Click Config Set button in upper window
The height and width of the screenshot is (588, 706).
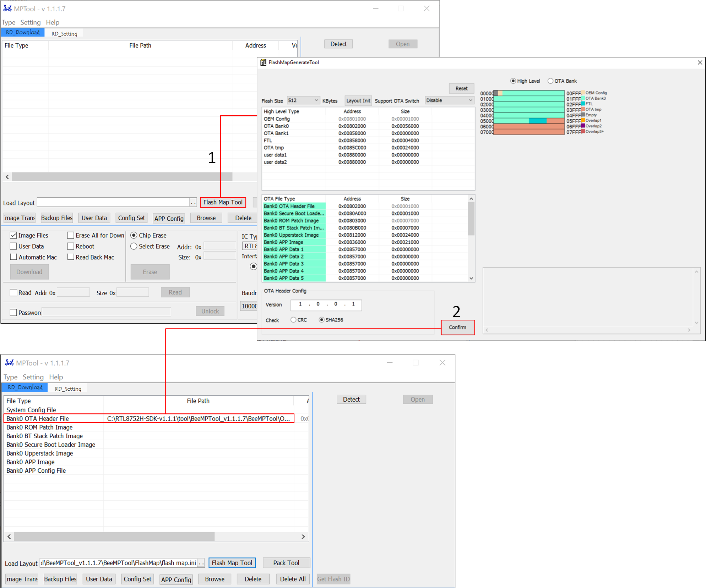131,218
